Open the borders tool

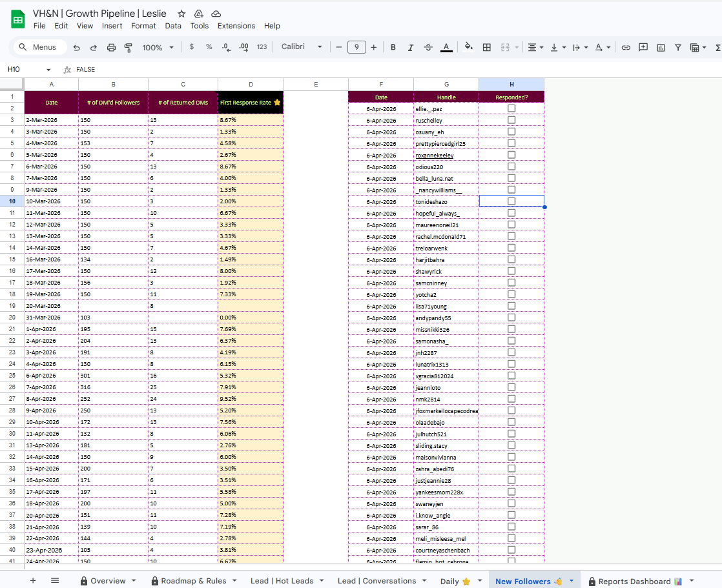487,47
